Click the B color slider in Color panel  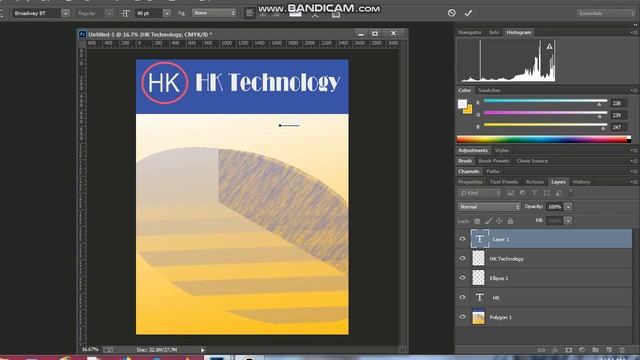(x=545, y=125)
